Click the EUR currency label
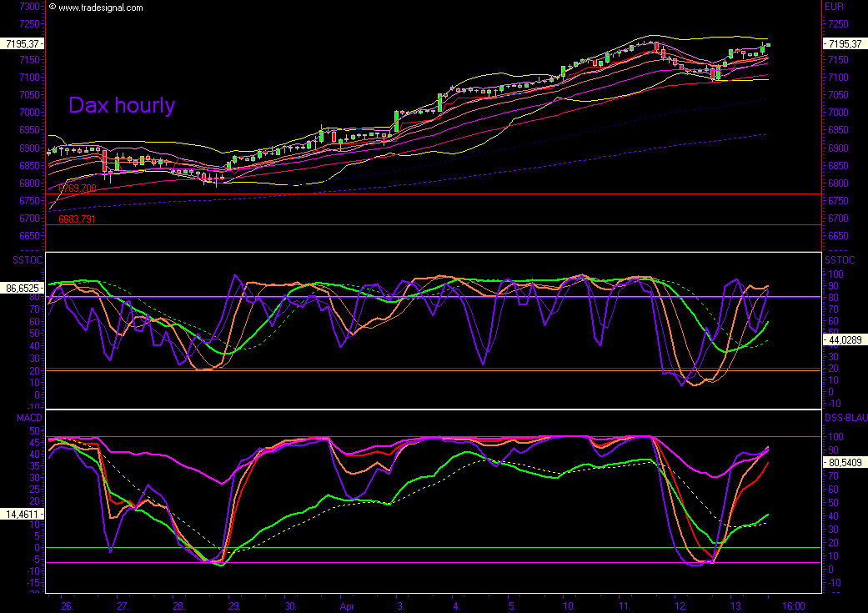Screen dimensions: 868x613 [x=835, y=7]
